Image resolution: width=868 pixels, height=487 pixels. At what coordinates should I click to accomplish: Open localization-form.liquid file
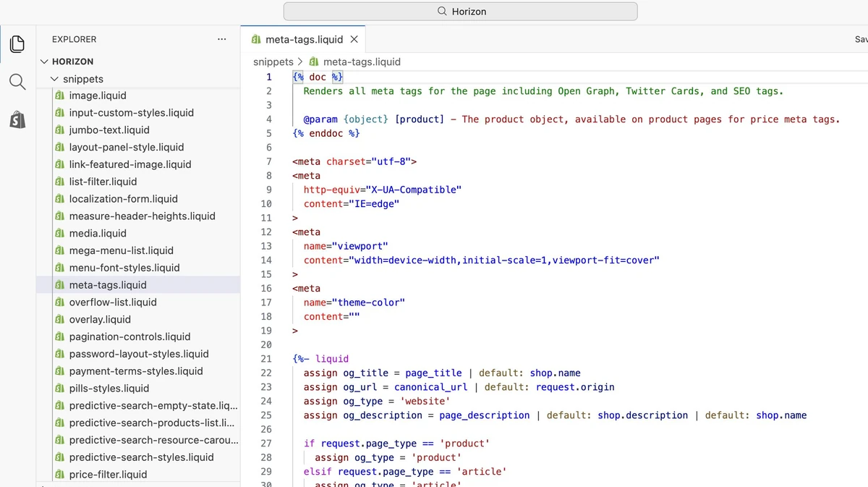pyautogui.click(x=123, y=199)
